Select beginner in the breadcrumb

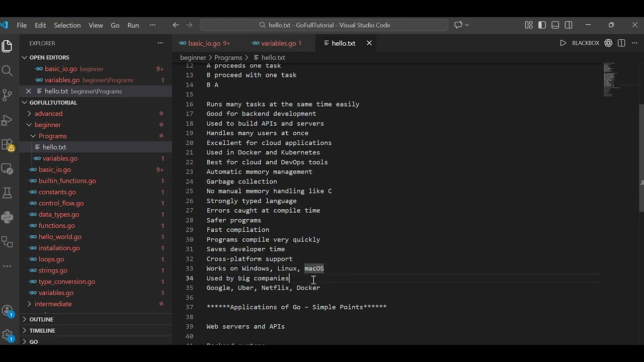[x=193, y=57]
